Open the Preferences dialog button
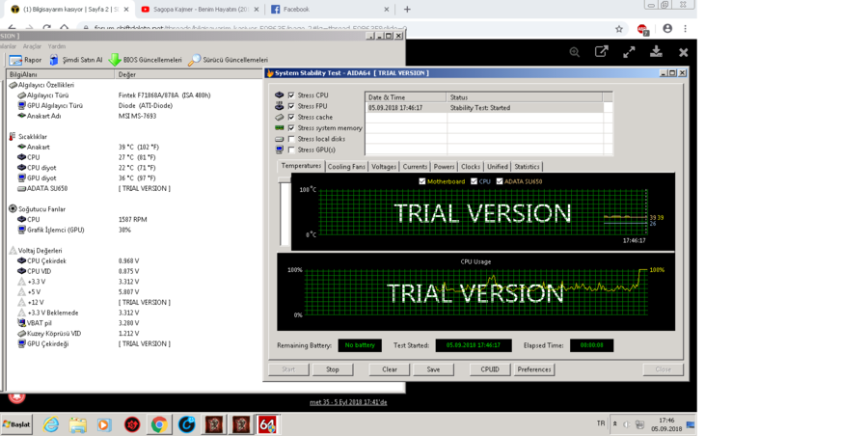 (x=534, y=369)
